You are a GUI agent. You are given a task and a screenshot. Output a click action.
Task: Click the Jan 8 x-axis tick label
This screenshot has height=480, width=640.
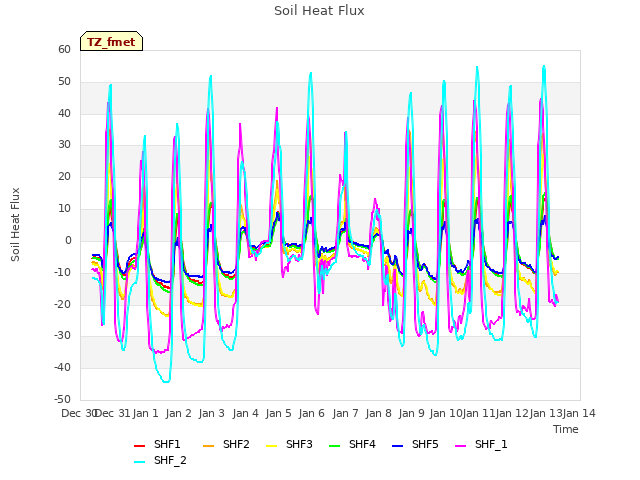click(378, 413)
